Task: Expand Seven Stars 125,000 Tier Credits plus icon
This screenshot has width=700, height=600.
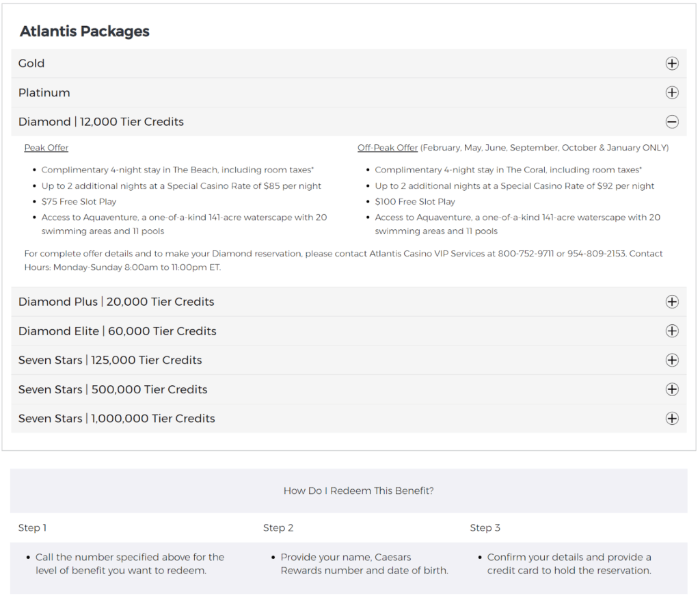Action: coord(671,360)
